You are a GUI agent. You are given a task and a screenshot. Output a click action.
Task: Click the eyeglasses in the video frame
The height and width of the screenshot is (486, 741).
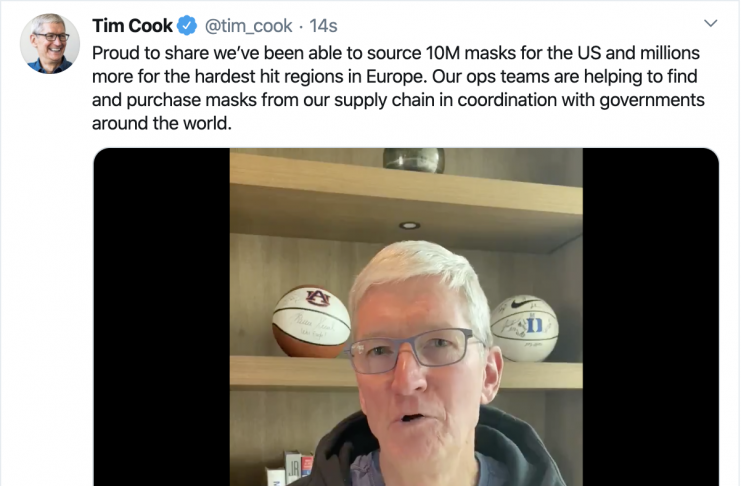click(x=413, y=350)
